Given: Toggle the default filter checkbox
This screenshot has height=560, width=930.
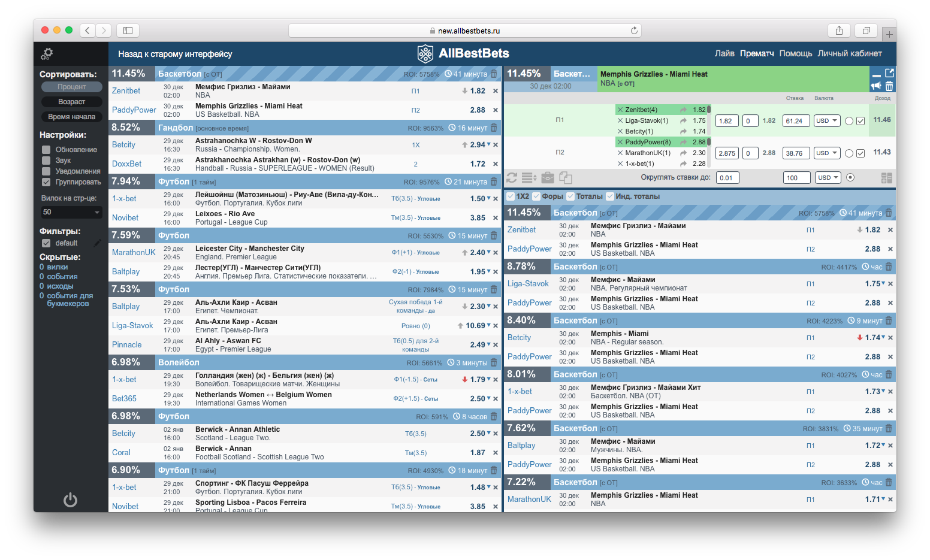Looking at the screenshot, I should click(46, 243).
